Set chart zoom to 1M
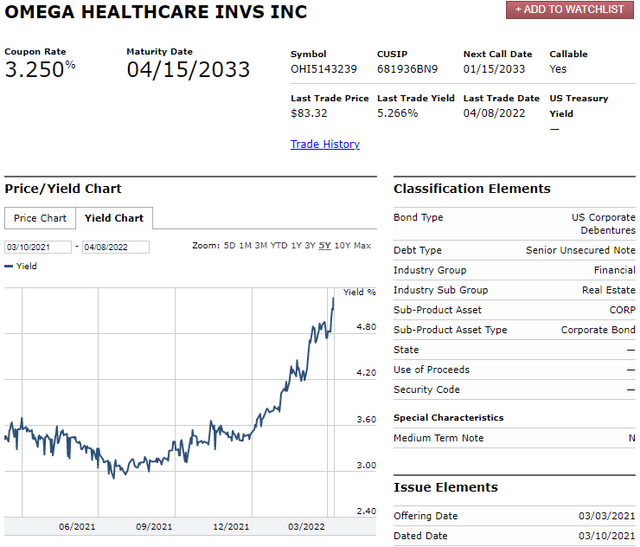 (245, 246)
